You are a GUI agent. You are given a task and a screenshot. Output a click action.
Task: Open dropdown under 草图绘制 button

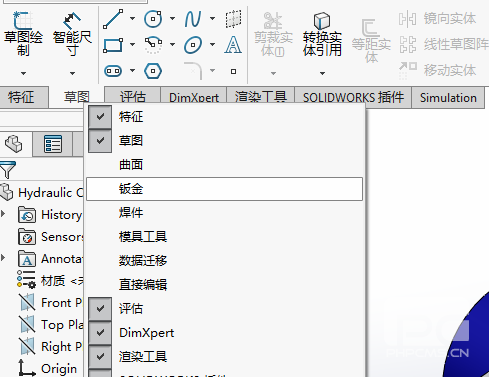23,73
